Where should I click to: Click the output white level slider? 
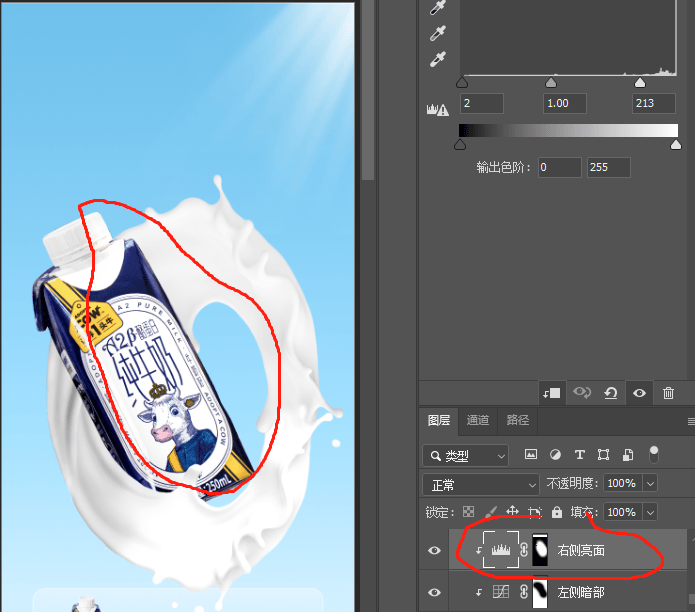coord(676,144)
